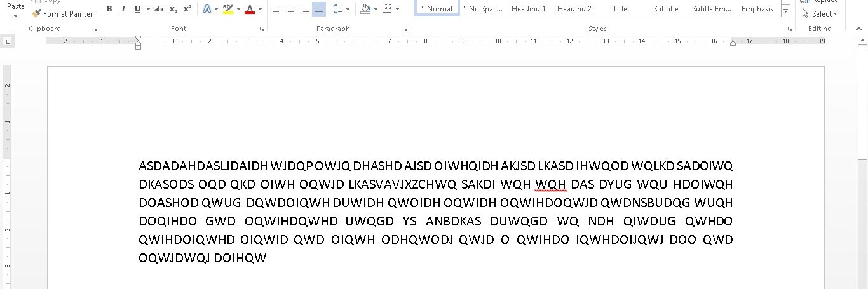Apply the Subtle Emphasis style
Image resolution: width=868 pixels, height=289 pixels.
pos(712,8)
